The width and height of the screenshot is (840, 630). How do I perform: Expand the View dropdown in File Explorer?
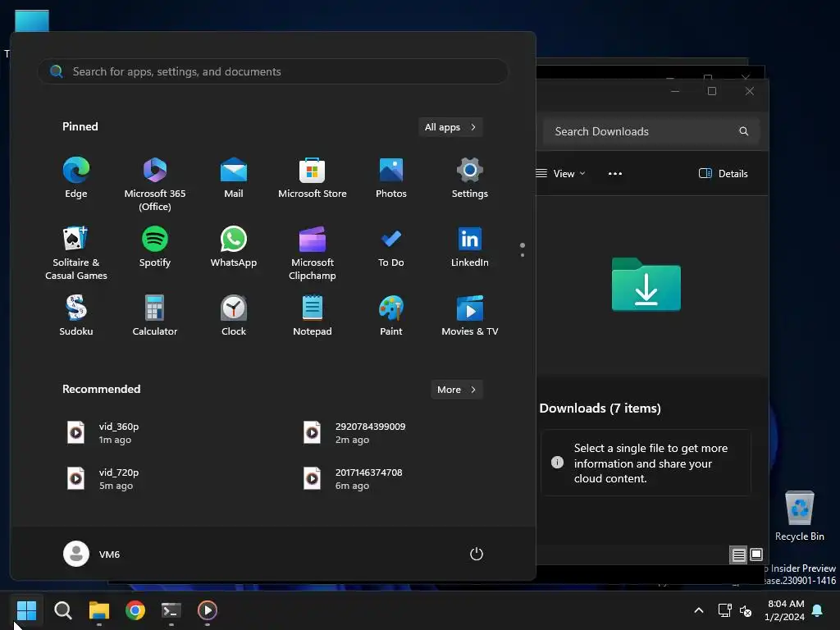tap(561, 174)
